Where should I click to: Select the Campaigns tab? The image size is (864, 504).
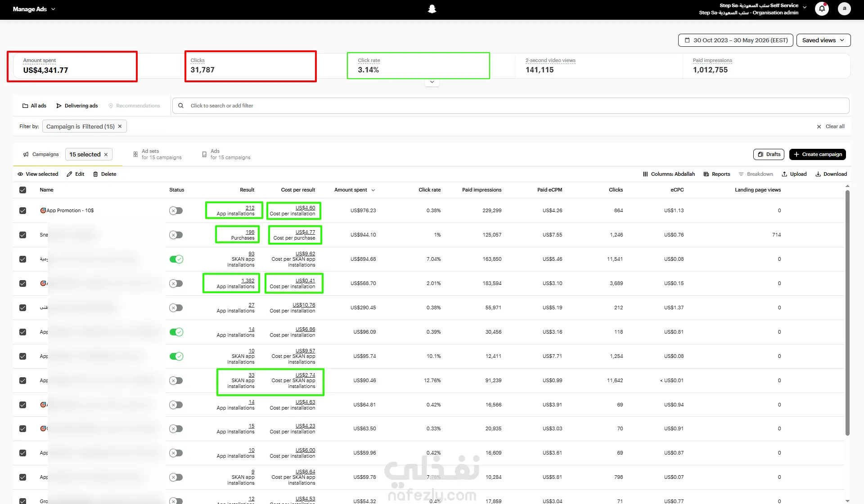41,154
